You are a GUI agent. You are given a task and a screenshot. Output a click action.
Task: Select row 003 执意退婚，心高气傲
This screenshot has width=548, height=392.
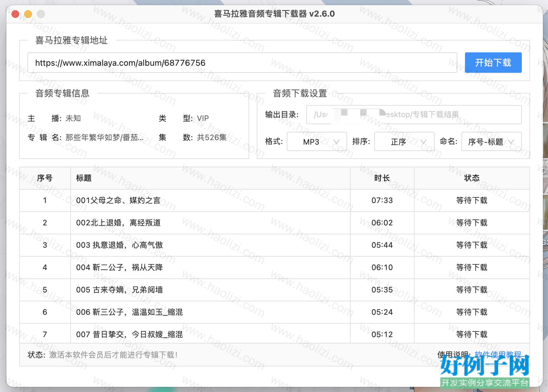point(275,245)
